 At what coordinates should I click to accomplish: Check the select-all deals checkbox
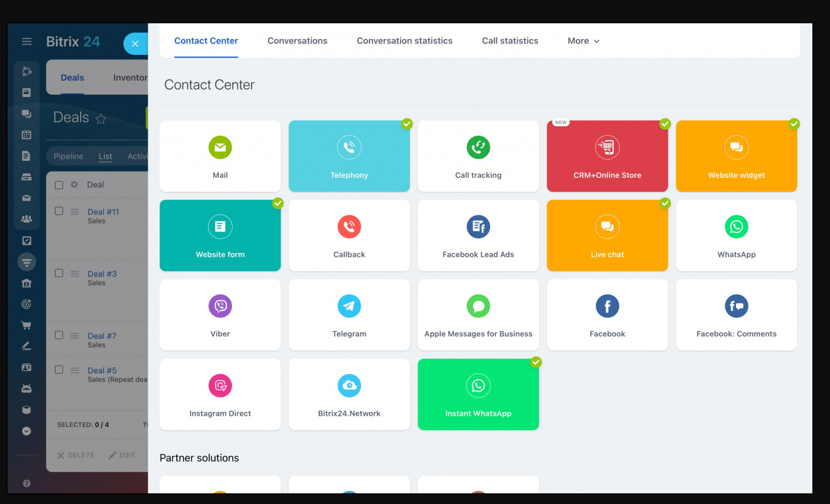tap(59, 185)
